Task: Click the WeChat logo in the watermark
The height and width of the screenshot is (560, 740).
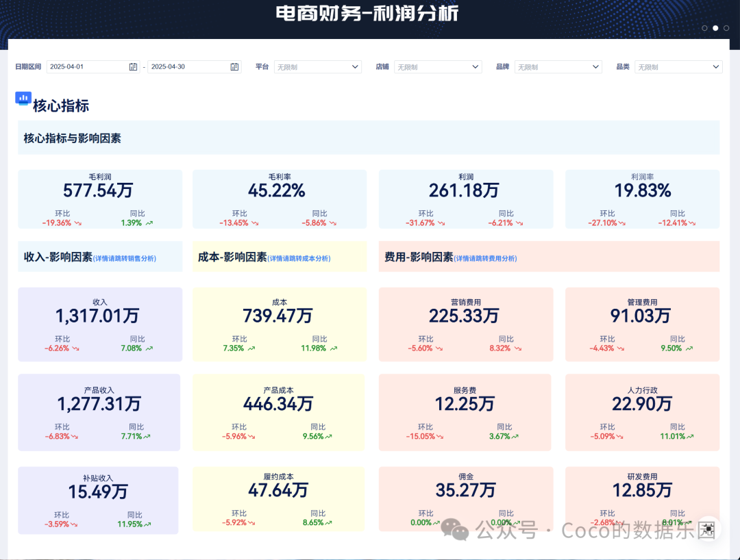Action: click(455, 529)
